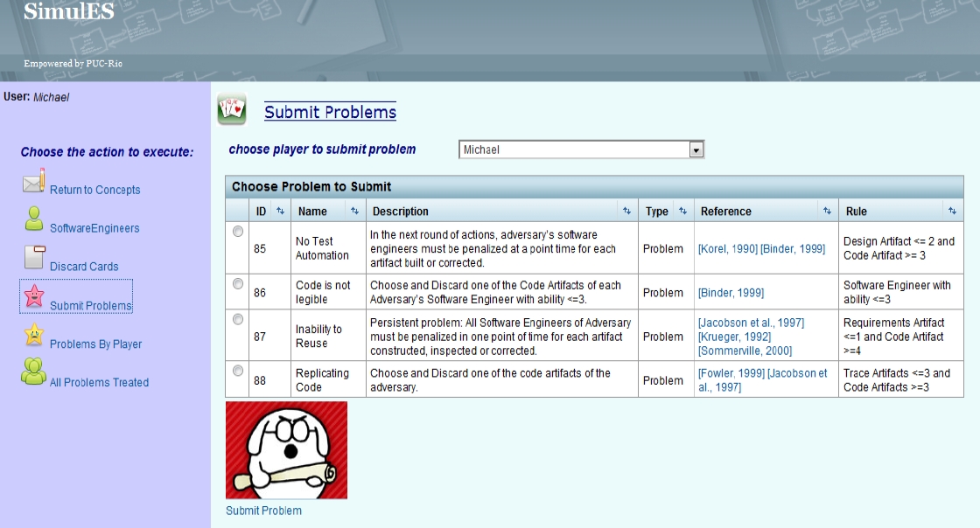Click the playing cards icon beside Submit Problems
The height and width of the screenshot is (528, 980).
click(232, 110)
